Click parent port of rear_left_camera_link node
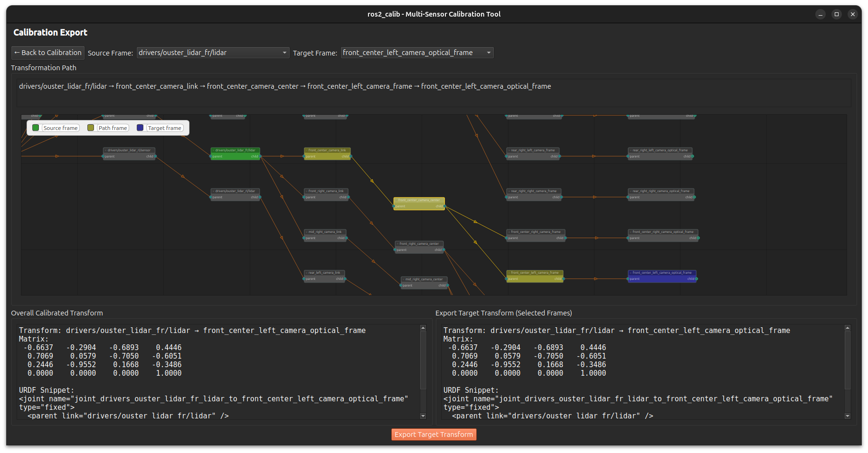This screenshot has width=868, height=453. (304, 278)
